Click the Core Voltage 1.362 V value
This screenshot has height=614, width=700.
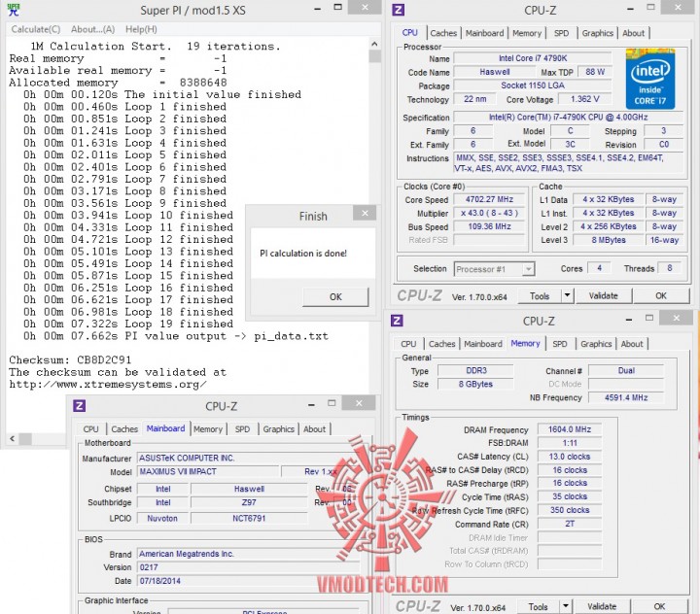click(585, 99)
